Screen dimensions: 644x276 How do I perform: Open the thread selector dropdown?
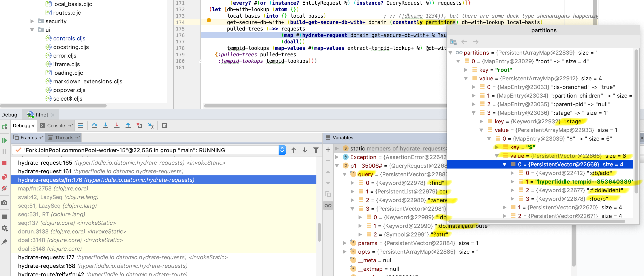[282, 150]
